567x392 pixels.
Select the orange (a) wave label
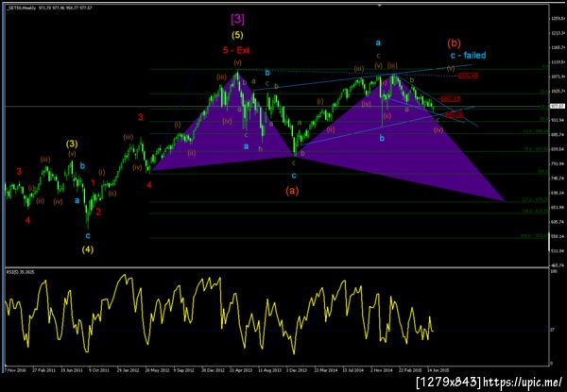tap(292, 191)
